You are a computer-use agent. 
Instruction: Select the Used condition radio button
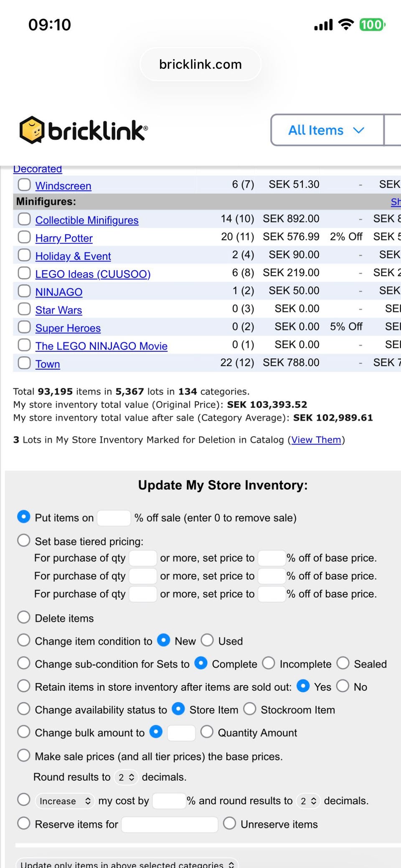tap(207, 640)
